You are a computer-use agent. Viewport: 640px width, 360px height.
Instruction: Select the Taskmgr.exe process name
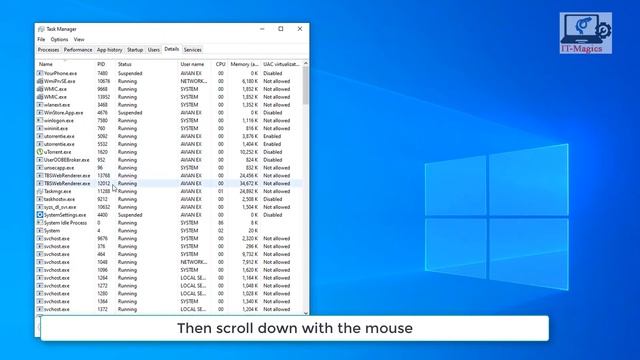pos(58,191)
